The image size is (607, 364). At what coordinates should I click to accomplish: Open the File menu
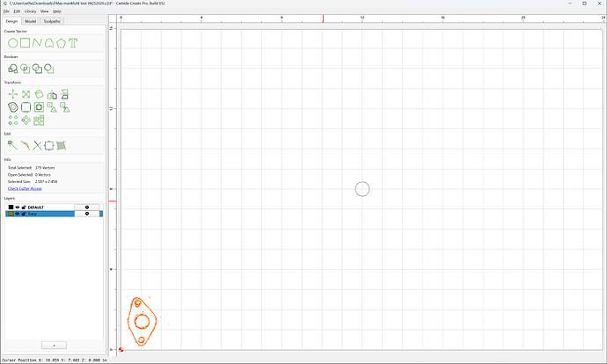pos(6,11)
